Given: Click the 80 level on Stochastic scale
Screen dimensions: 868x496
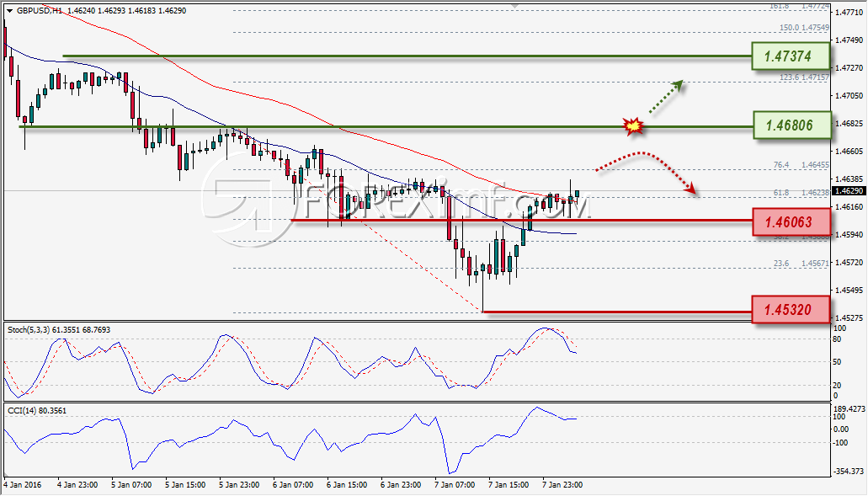Looking at the screenshot, I should 837,339.
